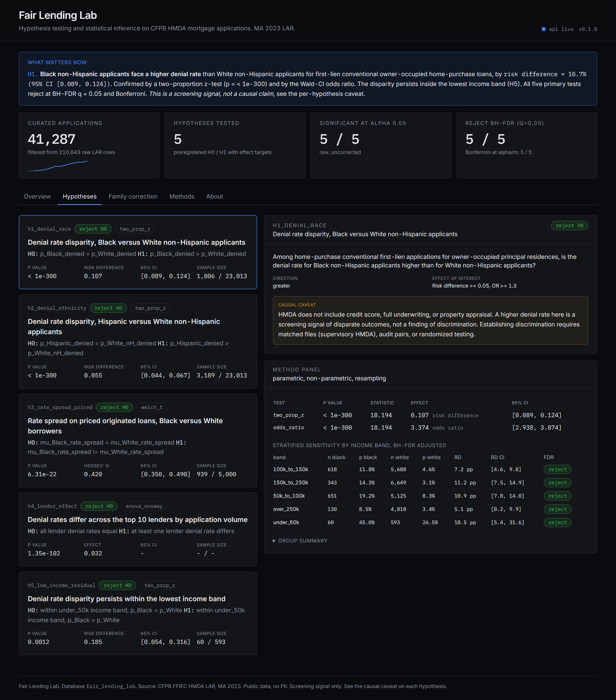Click the Significant at Alpha 0.05 card value
616x700 pixels.
pyautogui.click(x=339, y=139)
